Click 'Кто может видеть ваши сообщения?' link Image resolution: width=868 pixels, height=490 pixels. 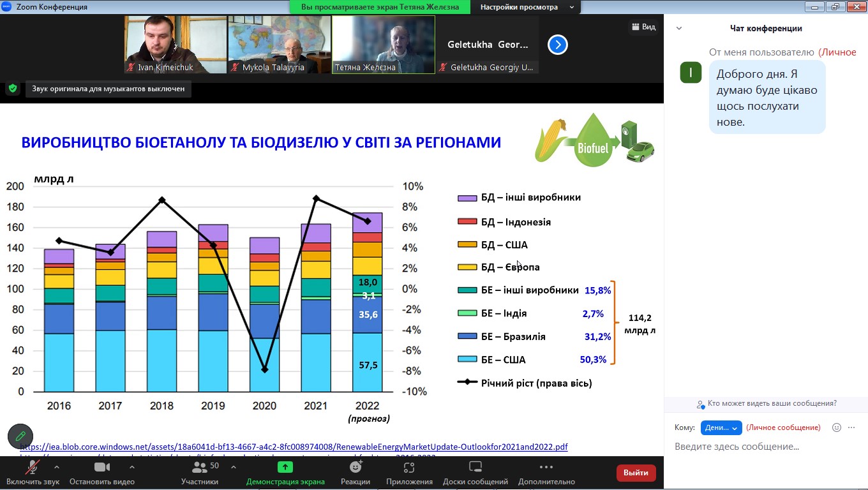pos(767,404)
